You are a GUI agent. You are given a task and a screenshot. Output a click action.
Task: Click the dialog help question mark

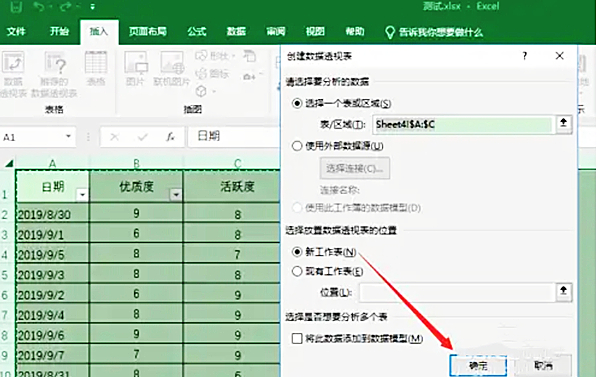pyautogui.click(x=525, y=56)
